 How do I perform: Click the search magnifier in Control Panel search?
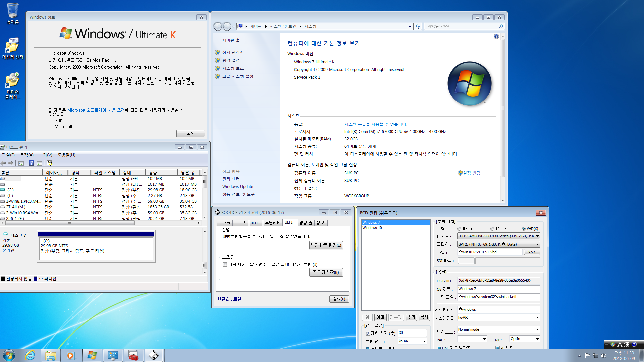click(501, 26)
